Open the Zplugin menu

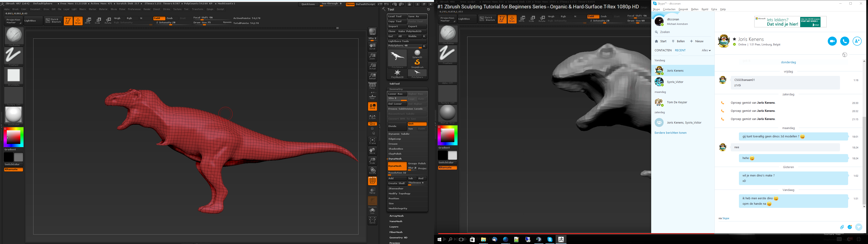[x=210, y=9]
